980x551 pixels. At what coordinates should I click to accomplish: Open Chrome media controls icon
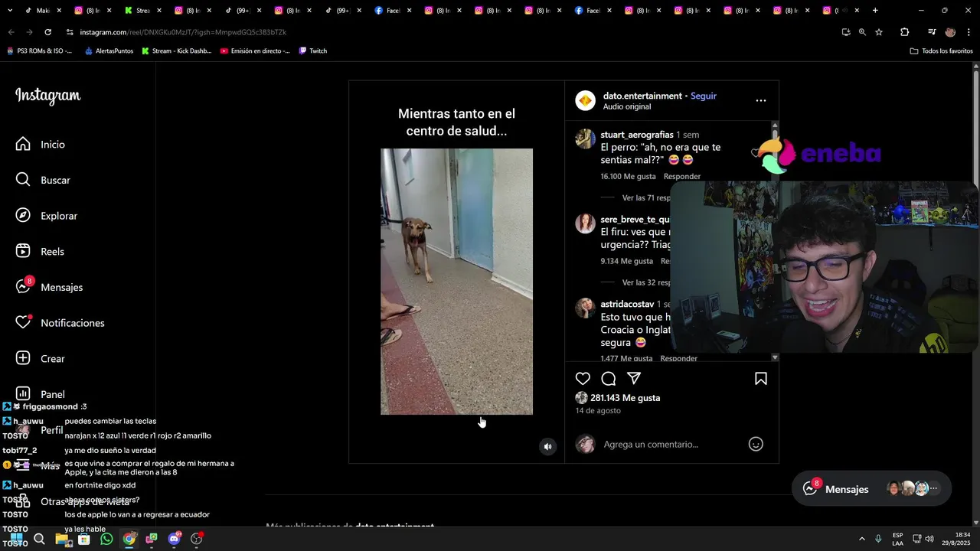[x=932, y=32]
